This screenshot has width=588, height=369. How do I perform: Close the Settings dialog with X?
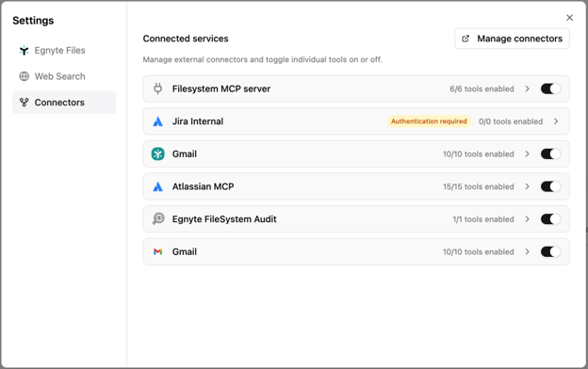[x=569, y=18]
